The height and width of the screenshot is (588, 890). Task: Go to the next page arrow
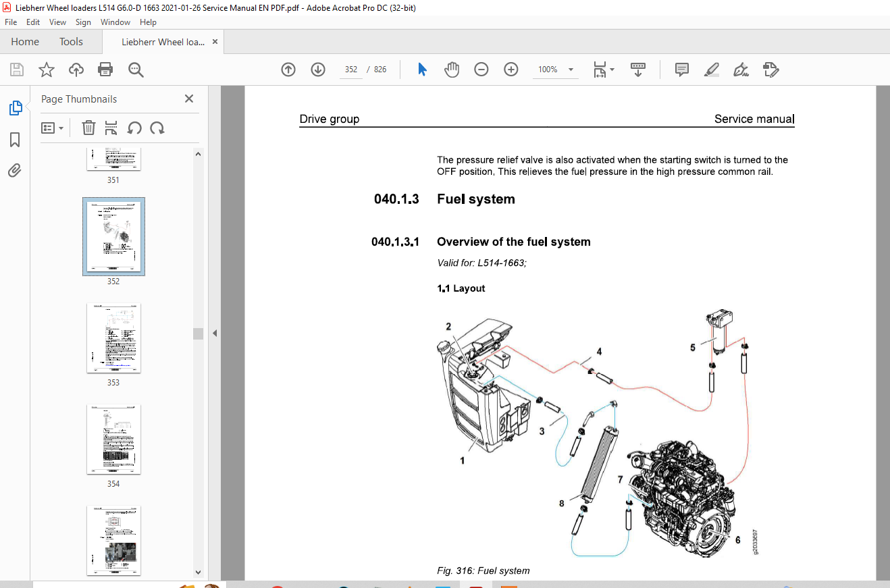318,70
